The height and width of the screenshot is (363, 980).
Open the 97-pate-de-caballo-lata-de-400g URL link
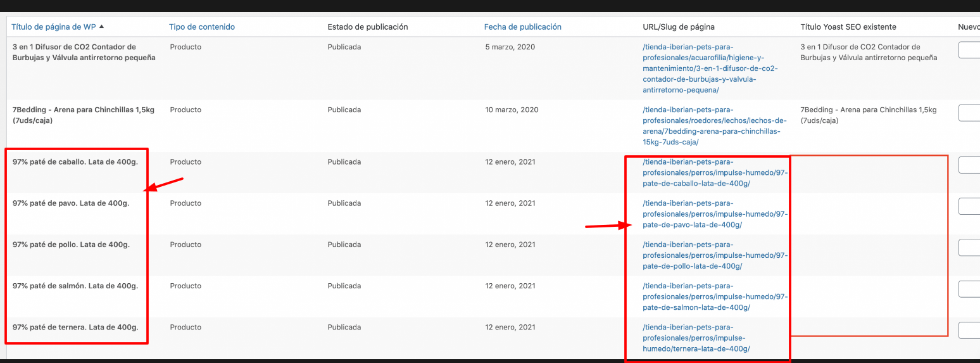[x=715, y=173]
